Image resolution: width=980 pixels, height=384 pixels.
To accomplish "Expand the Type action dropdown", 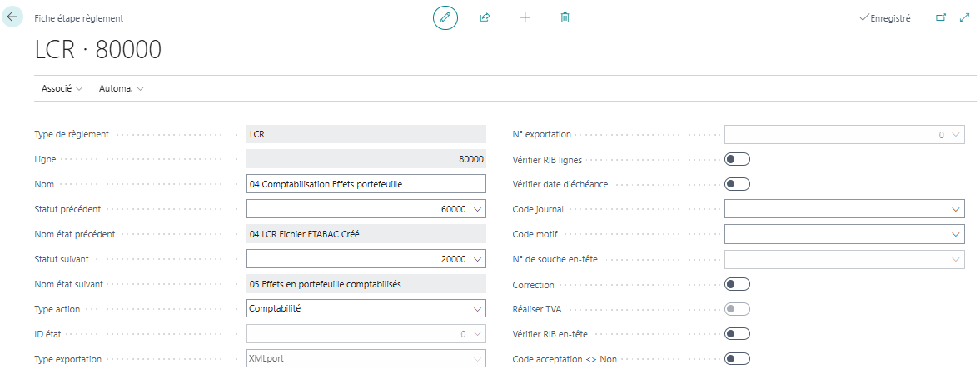I will click(x=477, y=309).
